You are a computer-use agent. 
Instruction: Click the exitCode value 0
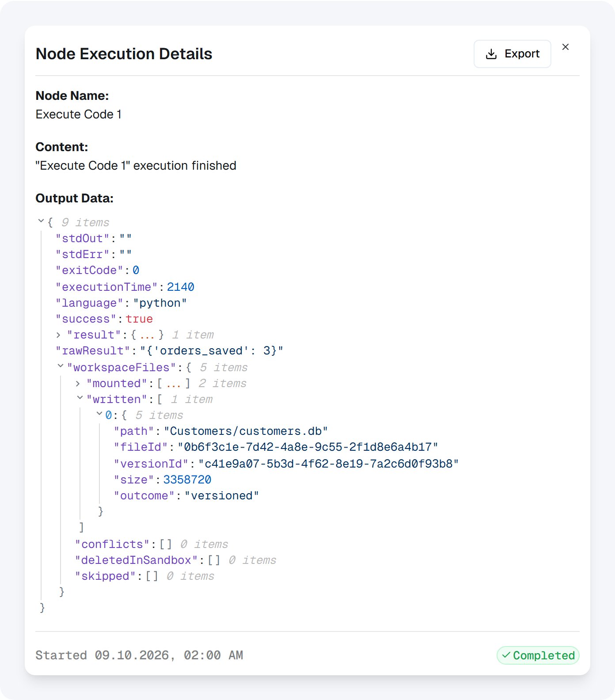pyautogui.click(x=136, y=270)
